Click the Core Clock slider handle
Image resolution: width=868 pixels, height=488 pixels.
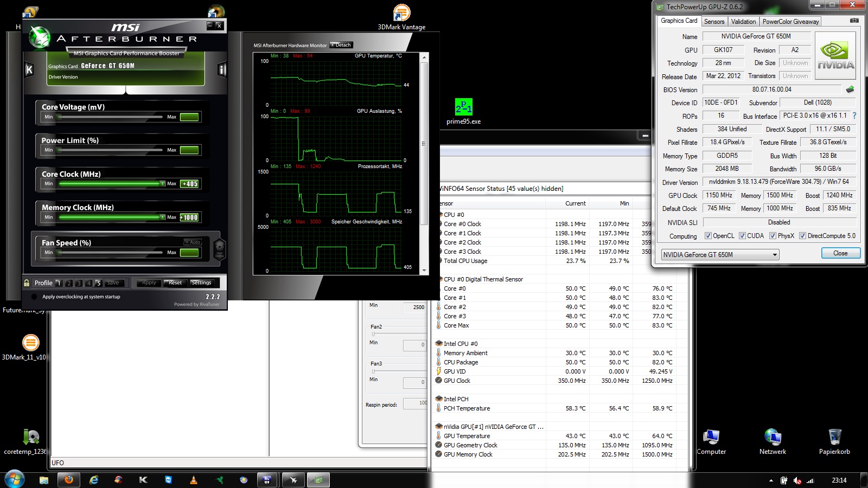tap(162, 184)
